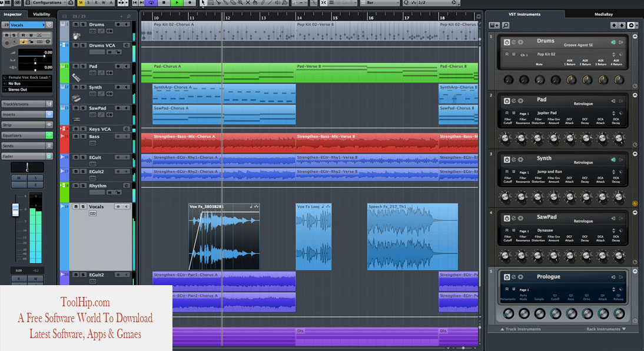
Task: Select the Play speaker tool
Action: (278, 2)
